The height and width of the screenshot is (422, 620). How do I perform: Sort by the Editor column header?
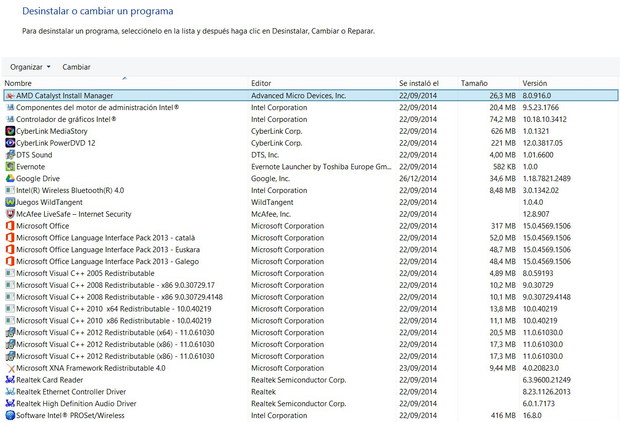coord(261,83)
